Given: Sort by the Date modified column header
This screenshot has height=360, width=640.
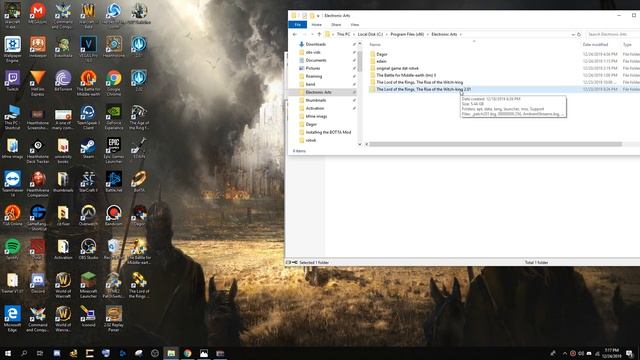Looking at the screenshot, I should pos(595,44).
